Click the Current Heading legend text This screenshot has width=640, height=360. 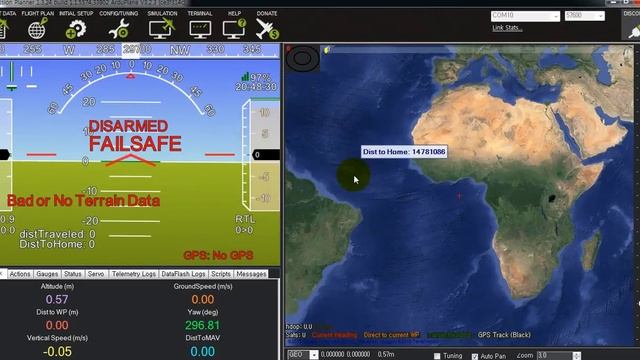(334, 335)
